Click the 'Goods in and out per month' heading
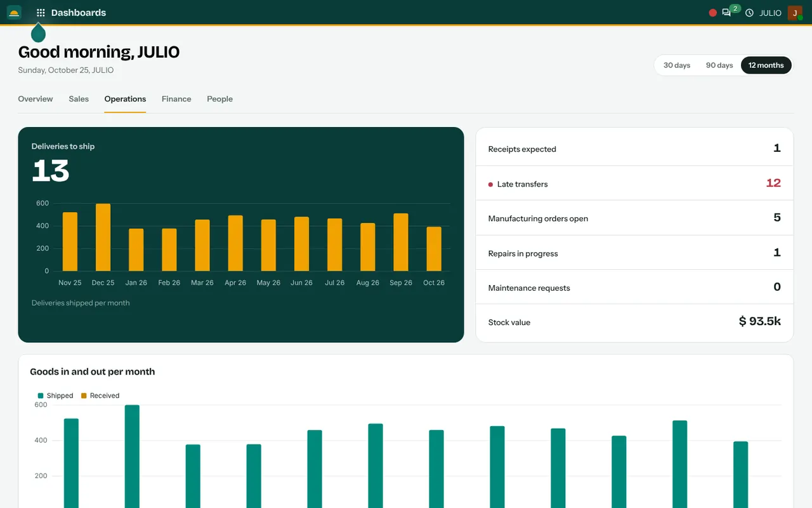The height and width of the screenshot is (508, 812). (92, 371)
